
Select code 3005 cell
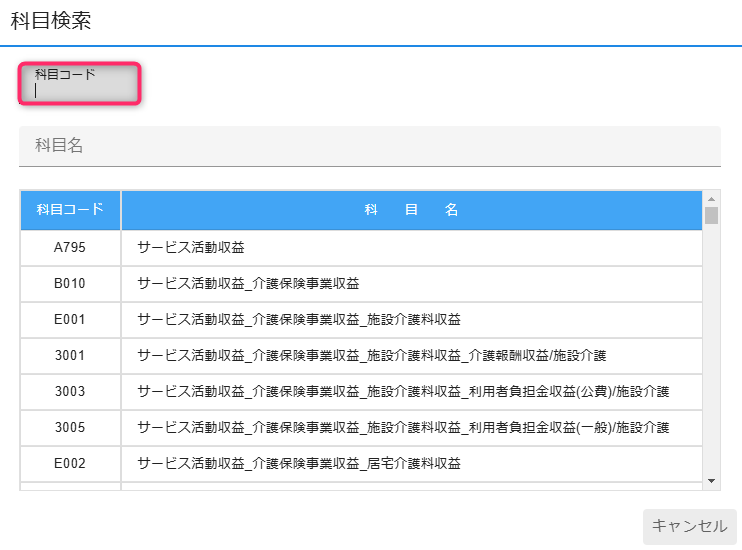pos(70,428)
